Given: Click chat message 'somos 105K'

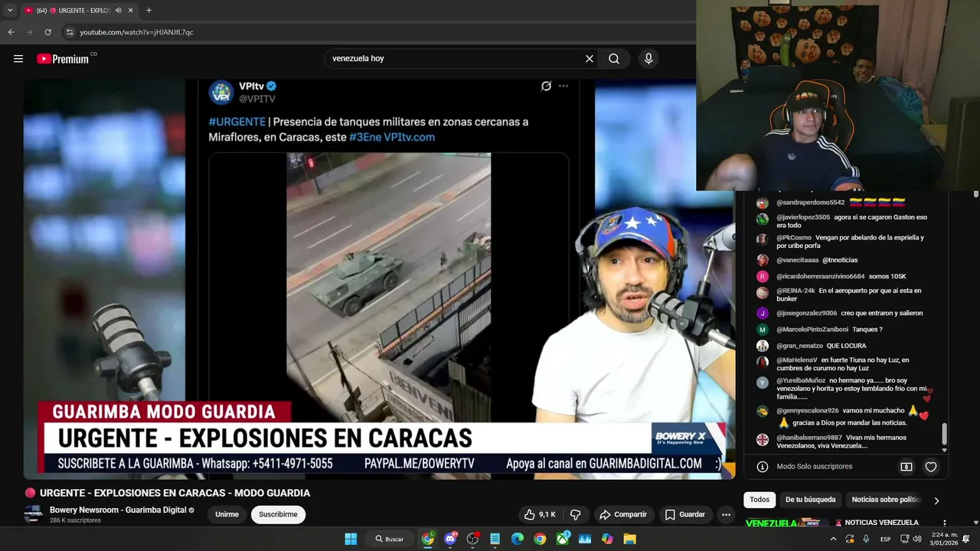Looking at the screenshot, I should [887, 276].
